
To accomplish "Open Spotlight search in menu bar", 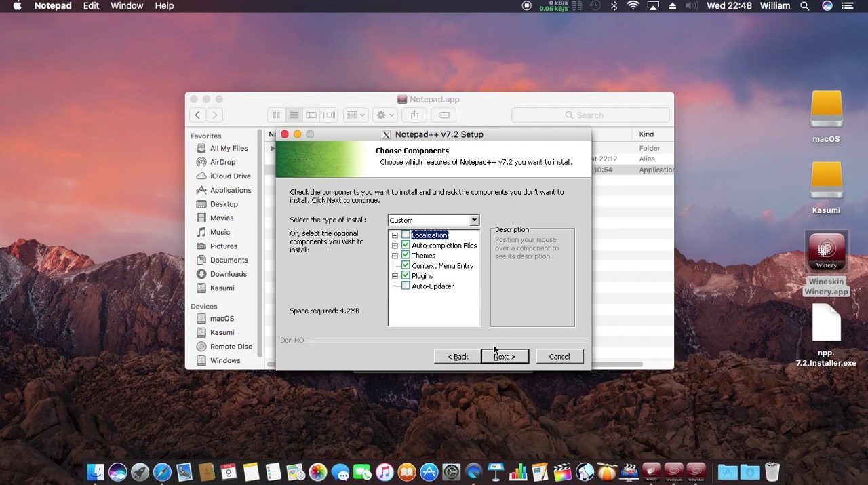I will (x=805, y=5).
